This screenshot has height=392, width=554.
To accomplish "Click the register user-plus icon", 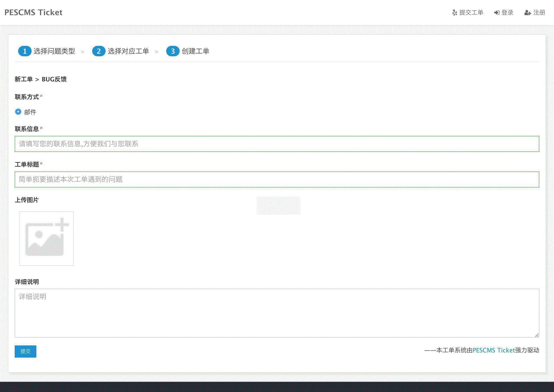I will pyautogui.click(x=527, y=13).
